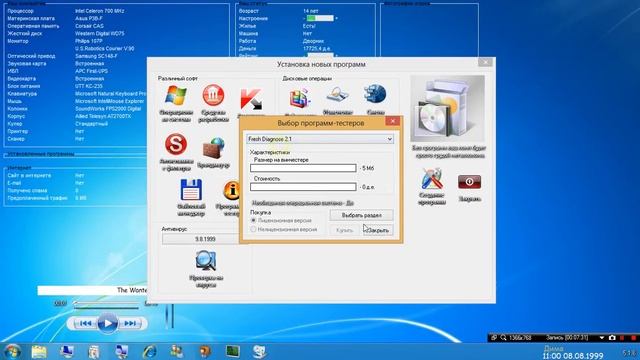Click the media player seek bar
This screenshot has height=360, width=640.
(106, 304)
